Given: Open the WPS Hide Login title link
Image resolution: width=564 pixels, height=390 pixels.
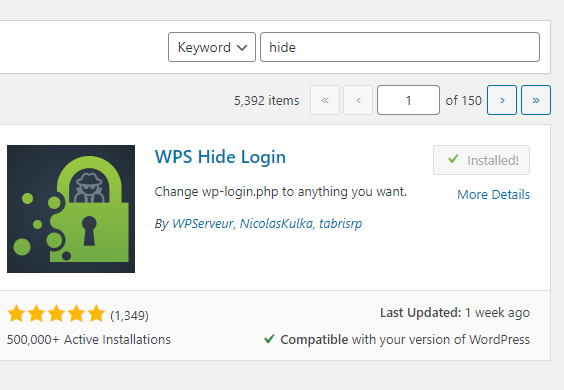Looking at the screenshot, I should [220, 157].
